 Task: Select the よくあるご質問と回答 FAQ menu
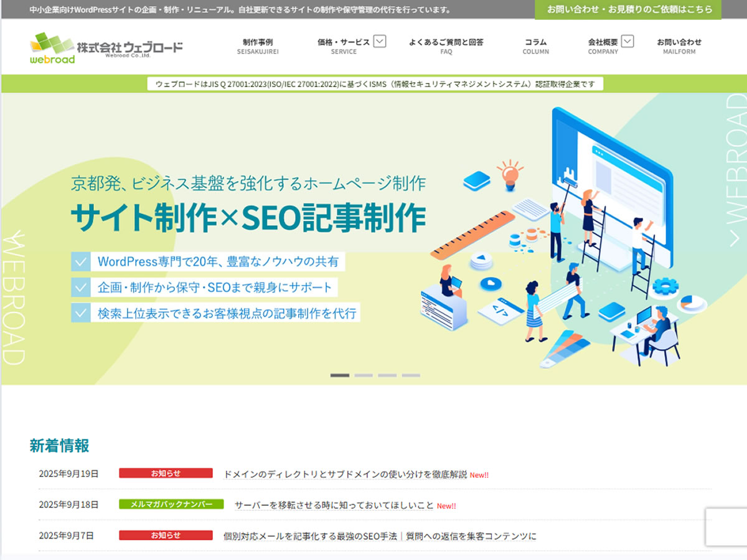pos(446,45)
